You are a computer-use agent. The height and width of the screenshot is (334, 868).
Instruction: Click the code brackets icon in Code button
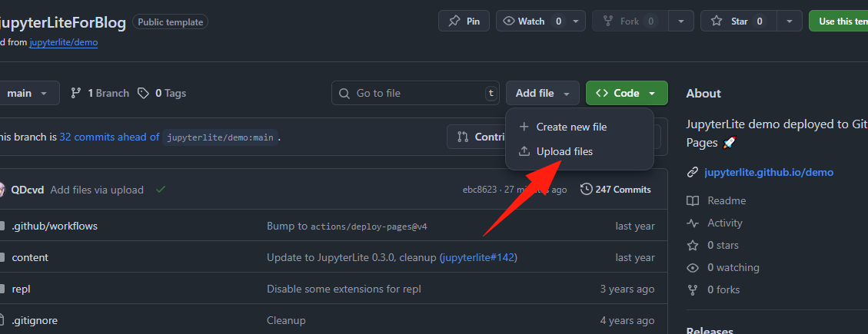pos(602,94)
